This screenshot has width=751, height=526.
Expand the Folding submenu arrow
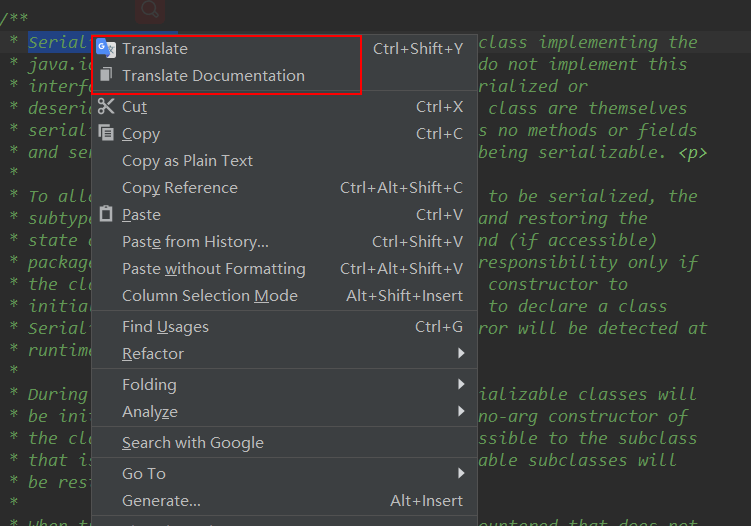coord(461,384)
